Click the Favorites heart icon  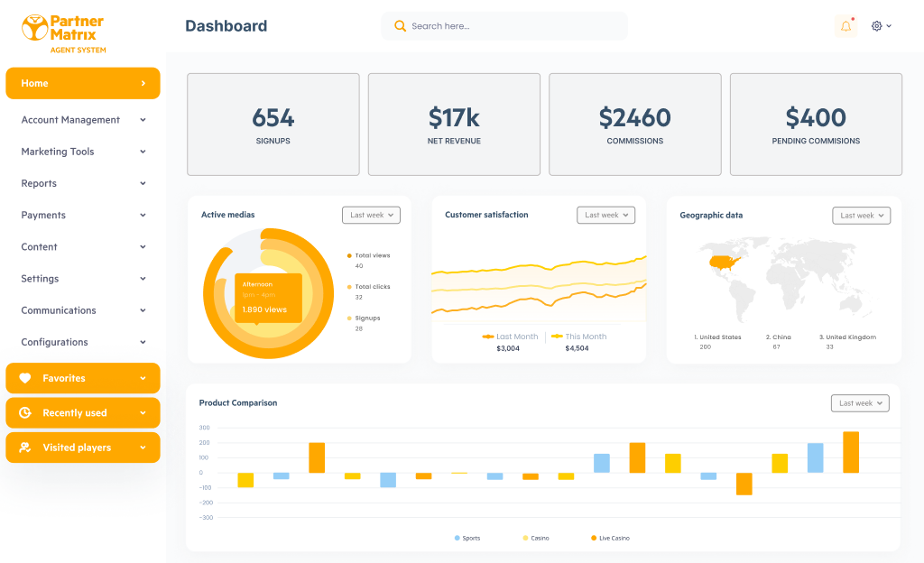click(x=25, y=379)
